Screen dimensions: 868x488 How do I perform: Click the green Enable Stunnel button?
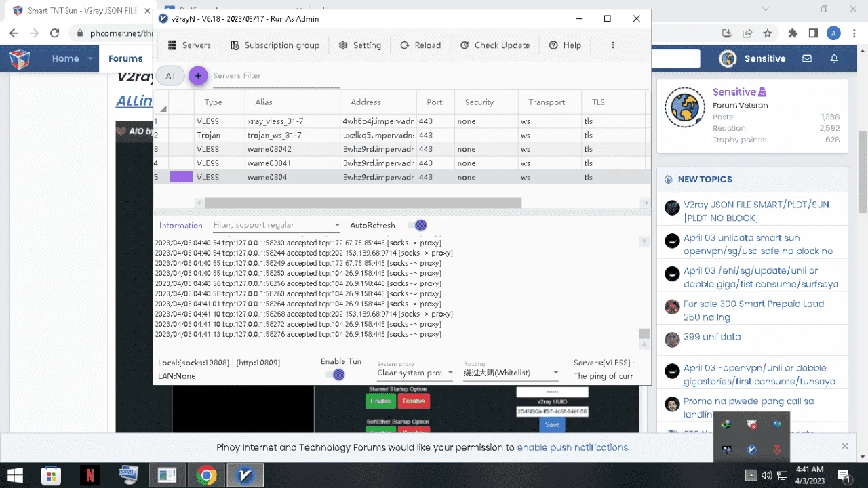coord(380,401)
